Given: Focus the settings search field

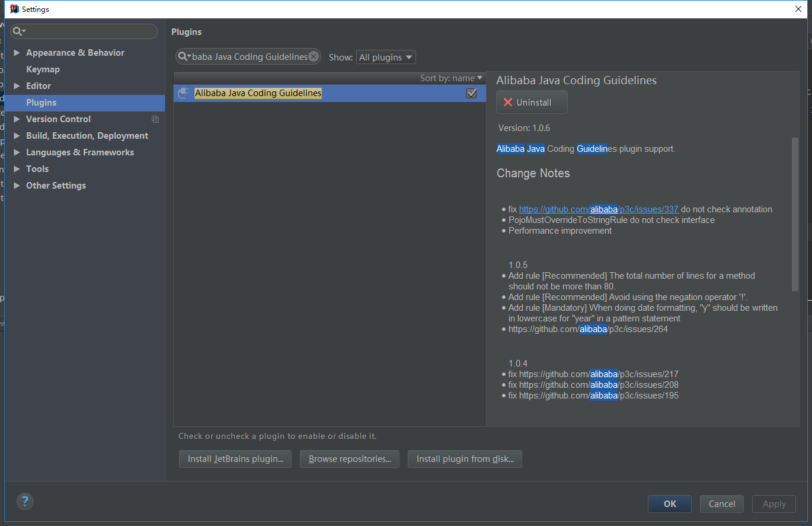Looking at the screenshot, I should pyautogui.click(x=84, y=31).
